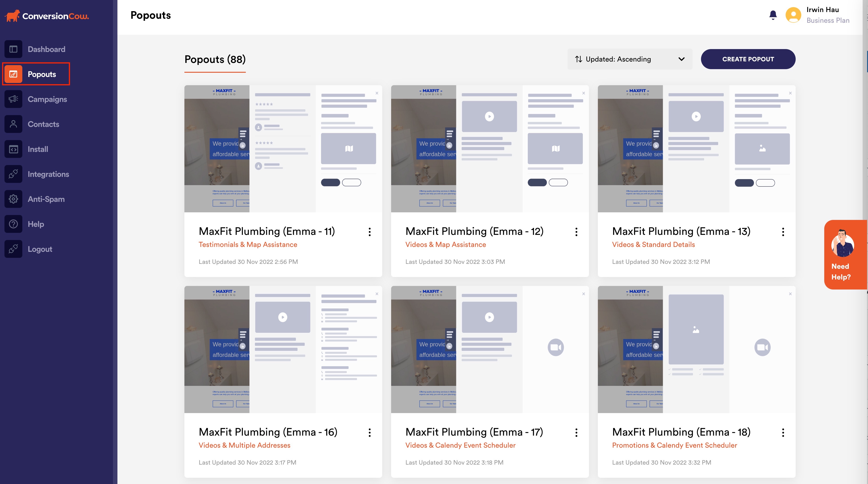Open MaxFit Plumbing (Emma - 17) title
This screenshot has height=484, width=868.
pyautogui.click(x=474, y=432)
